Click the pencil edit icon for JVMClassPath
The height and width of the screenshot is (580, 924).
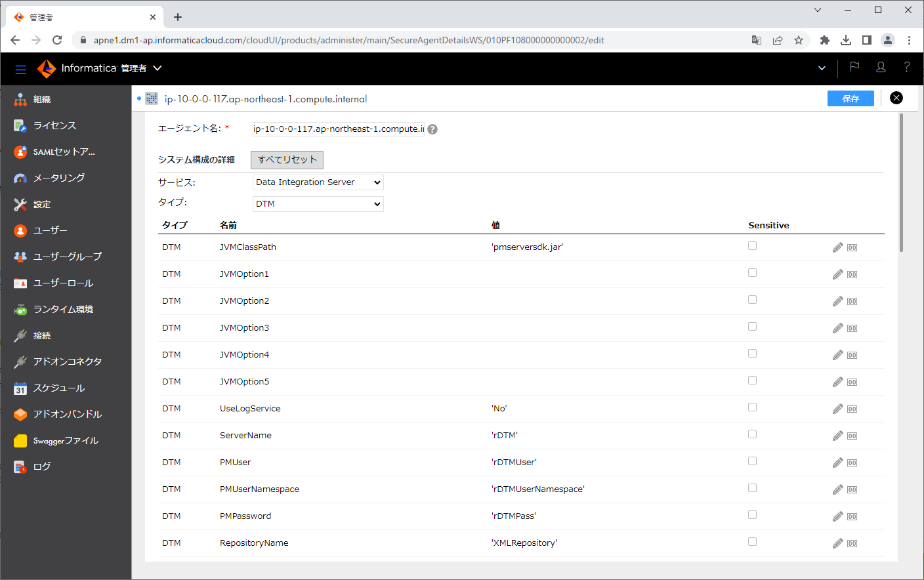837,247
